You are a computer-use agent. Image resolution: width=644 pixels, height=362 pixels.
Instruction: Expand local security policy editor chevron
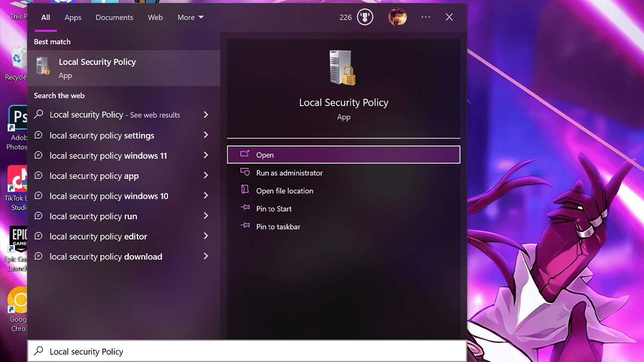click(x=206, y=236)
